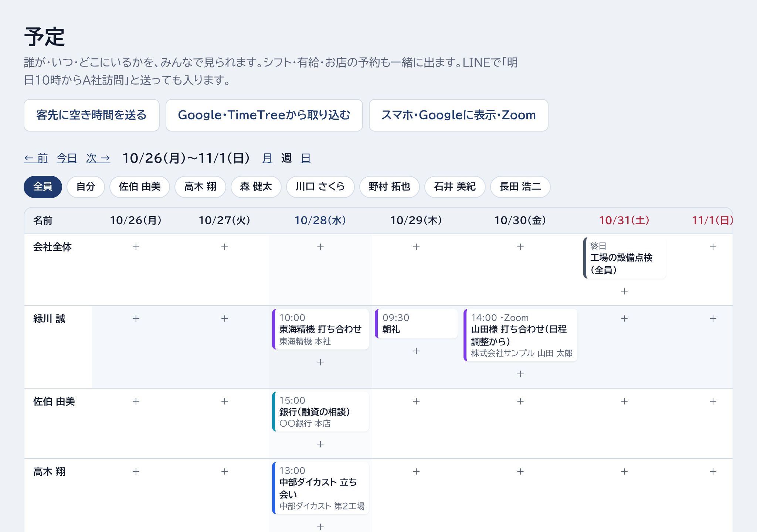Add event for 緑川 誠 on 11/1
The image size is (757, 532).
[x=713, y=318]
